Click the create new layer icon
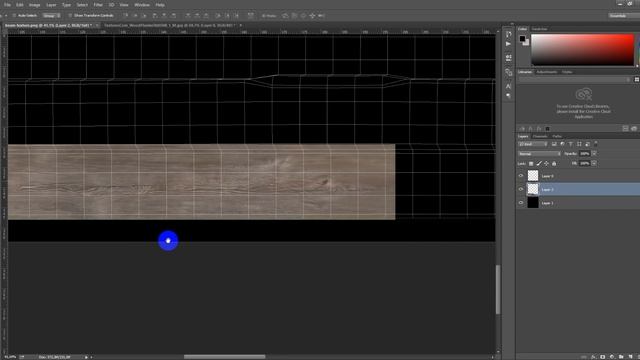The width and height of the screenshot is (640, 360). coord(630,357)
